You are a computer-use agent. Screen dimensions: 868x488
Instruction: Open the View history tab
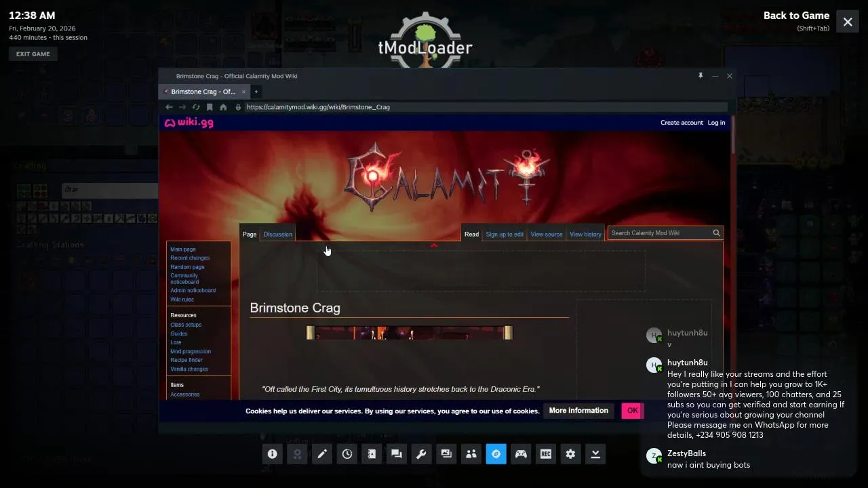click(x=585, y=235)
